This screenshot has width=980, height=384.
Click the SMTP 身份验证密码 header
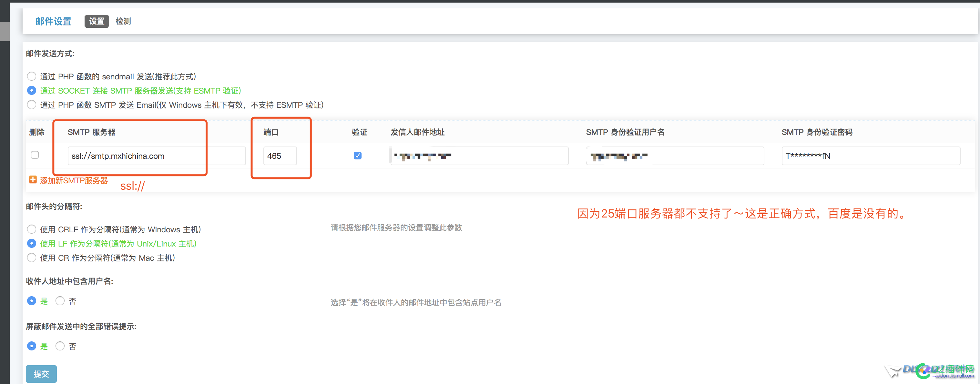(x=817, y=132)
